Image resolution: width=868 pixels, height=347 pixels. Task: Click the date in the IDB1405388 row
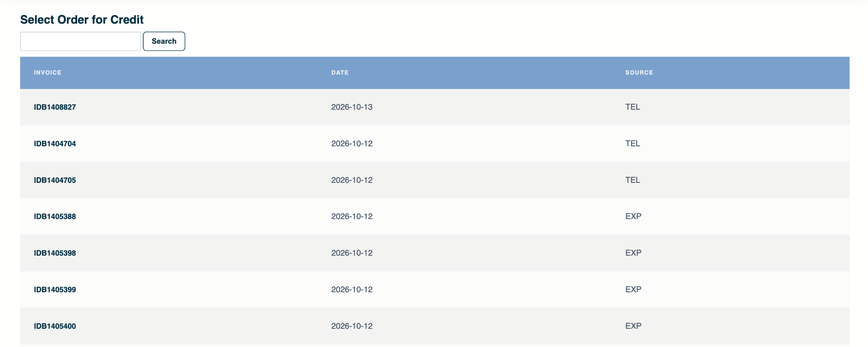click(x=352, y=216)
